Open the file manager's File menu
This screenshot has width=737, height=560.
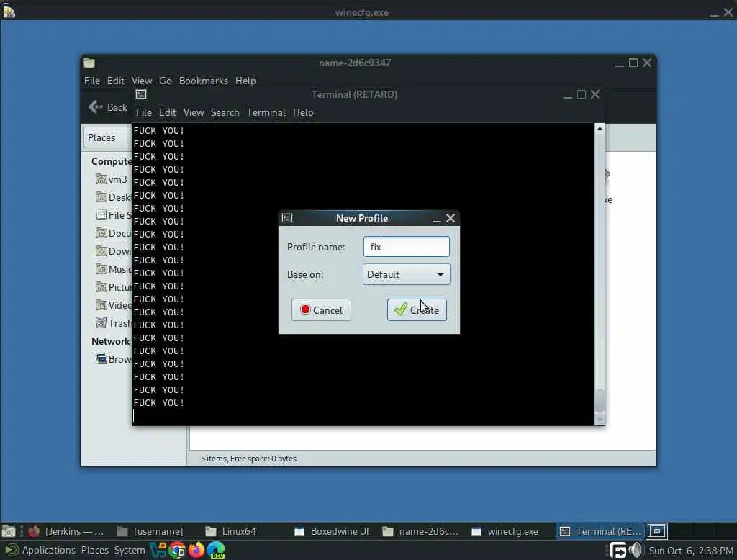pos(92,81)
